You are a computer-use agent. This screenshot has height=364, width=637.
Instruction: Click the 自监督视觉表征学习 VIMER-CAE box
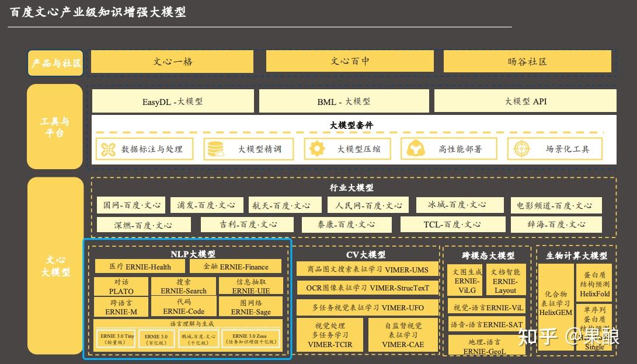point(403,335)
